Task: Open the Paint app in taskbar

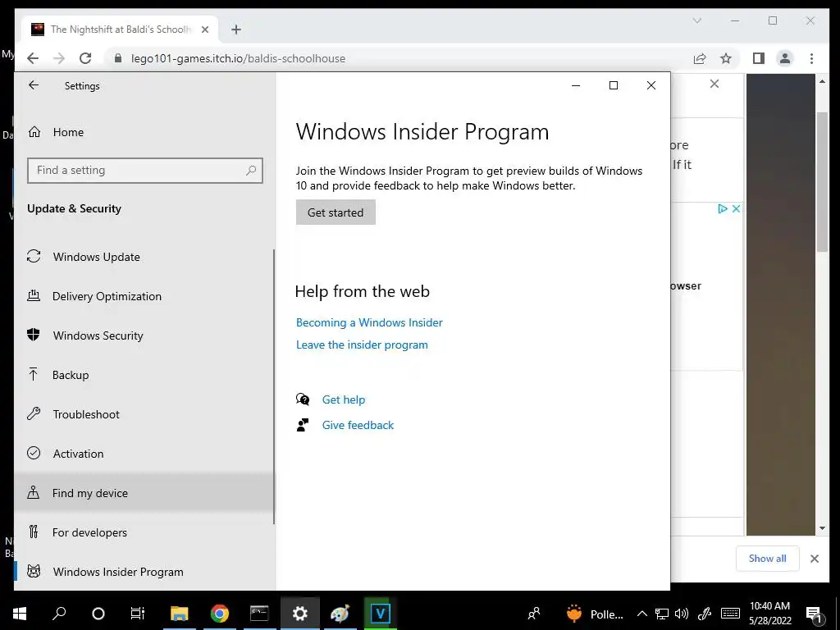Action: tap(340, 614)
